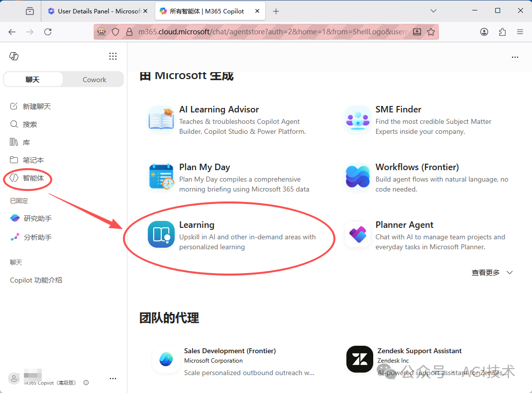Click the info icon beside M365 Copilot label
Viewport: 532px width, 393px height.
click(86, 383)
